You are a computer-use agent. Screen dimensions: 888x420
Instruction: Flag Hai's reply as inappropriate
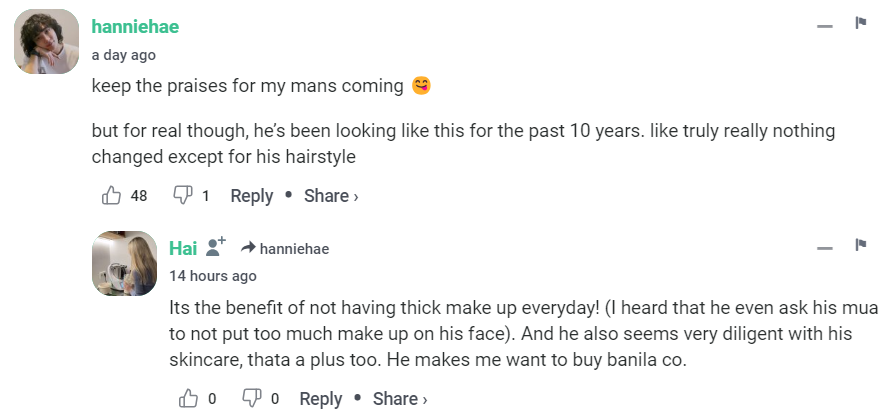click(x=860, y=245)
